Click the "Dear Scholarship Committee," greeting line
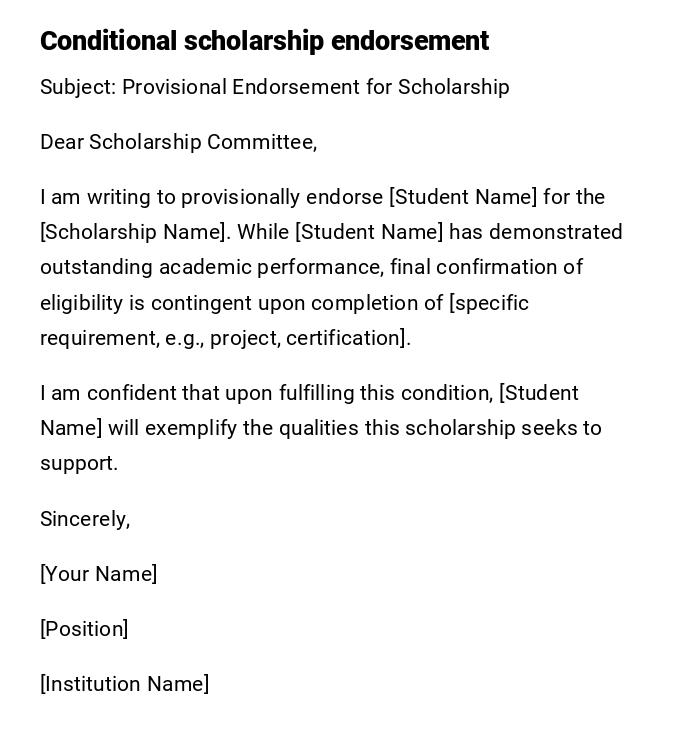The height and width of the screenshot is (746, 700). pyautogui.click(x=178, y=142)
